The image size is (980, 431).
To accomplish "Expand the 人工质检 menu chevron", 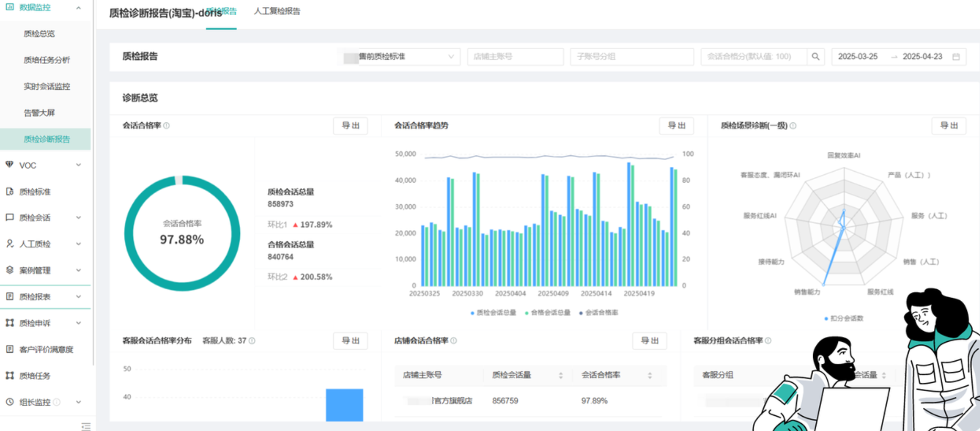I will click(79, 244).
